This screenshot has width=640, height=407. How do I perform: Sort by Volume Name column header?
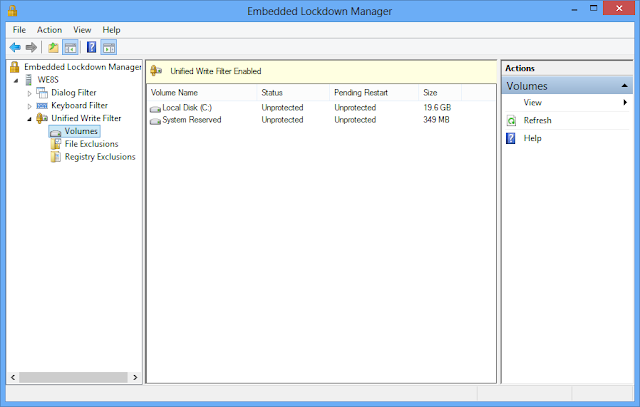pyautogui.click(x=202, y=93)
